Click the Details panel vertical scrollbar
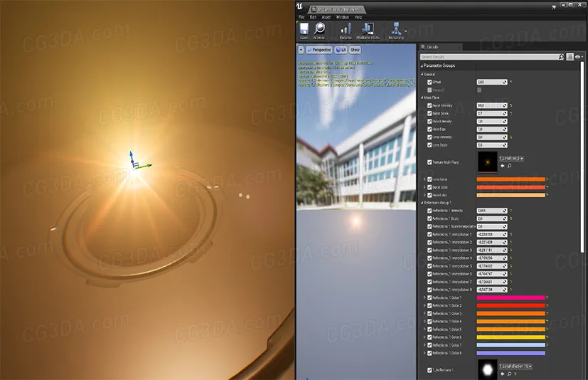The height and width of the screenshot is (380, 588). [582, 157]
